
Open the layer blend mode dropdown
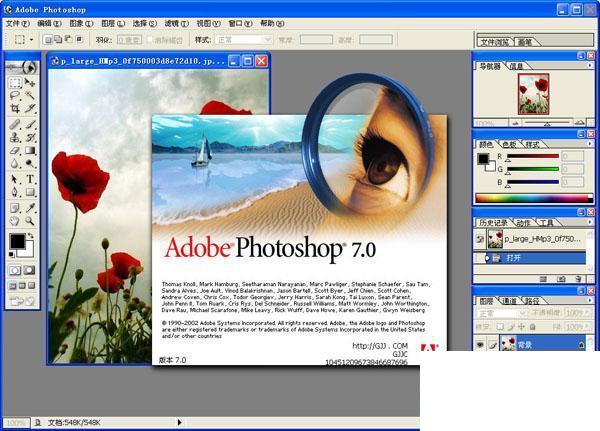(x=502, y=313)
